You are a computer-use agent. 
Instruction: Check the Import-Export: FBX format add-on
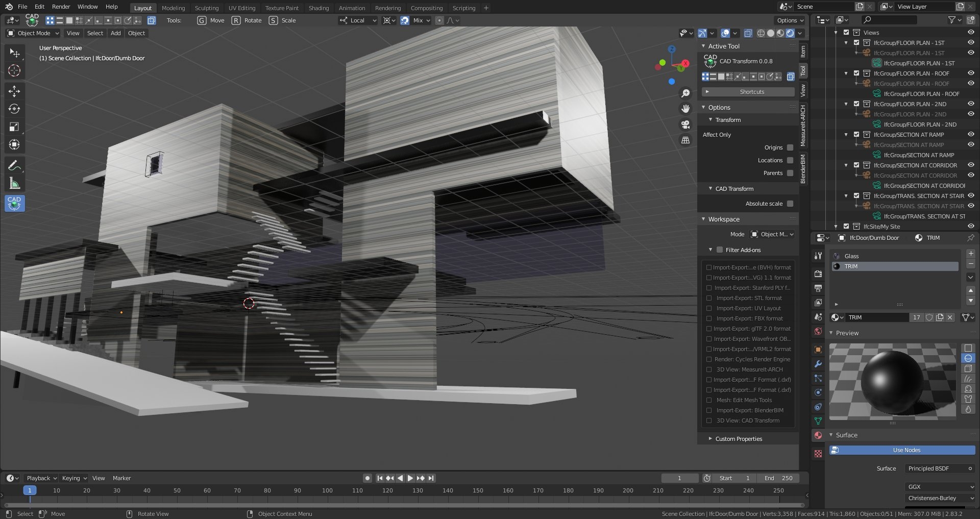click(x=709, y=318)
